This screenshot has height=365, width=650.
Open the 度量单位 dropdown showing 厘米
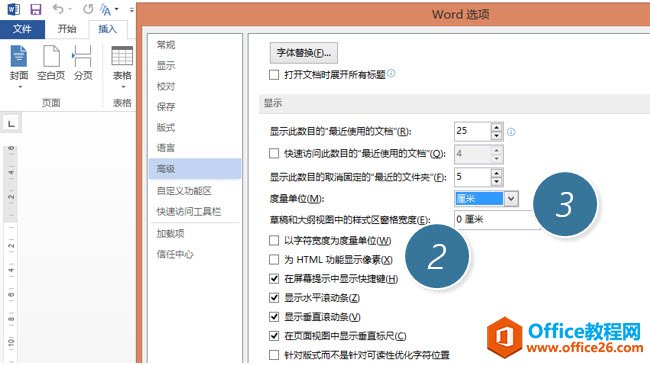click(511, 199)
